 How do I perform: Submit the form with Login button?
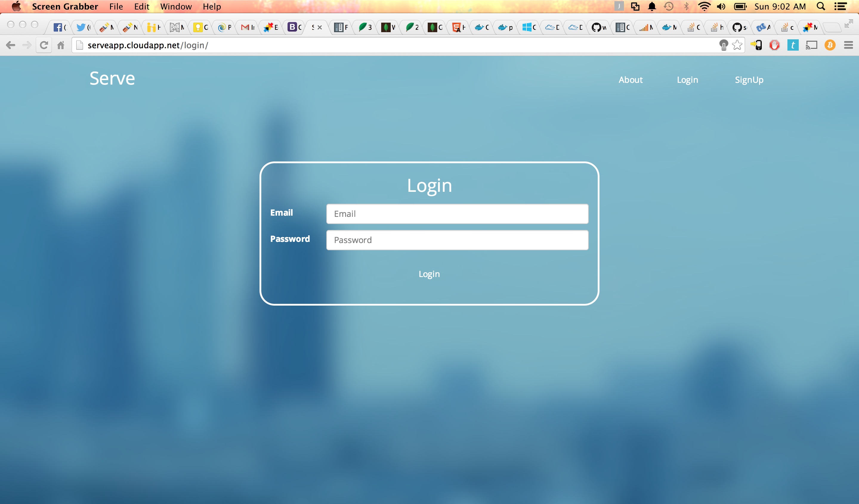pos(429,274)
